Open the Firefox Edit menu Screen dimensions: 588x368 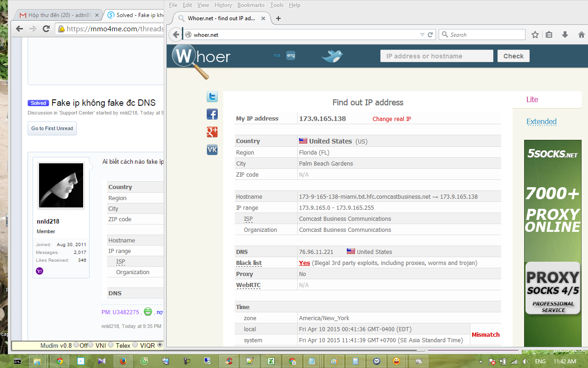coord(187,5)
